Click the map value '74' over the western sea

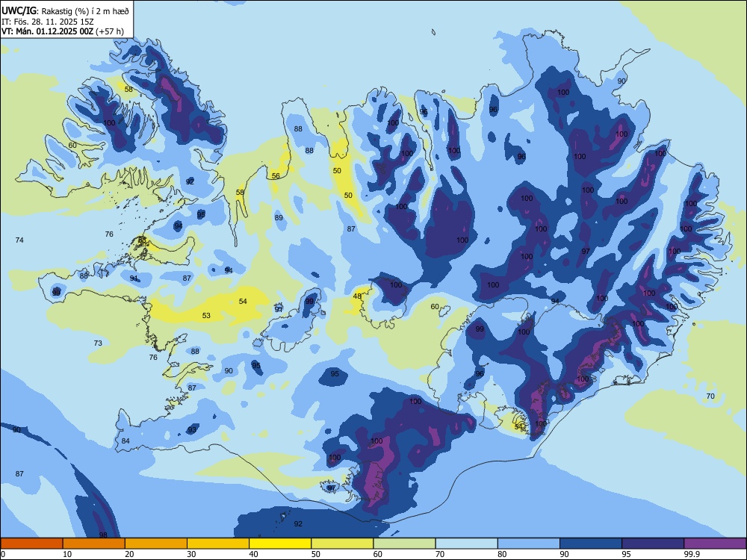[19, 240]
